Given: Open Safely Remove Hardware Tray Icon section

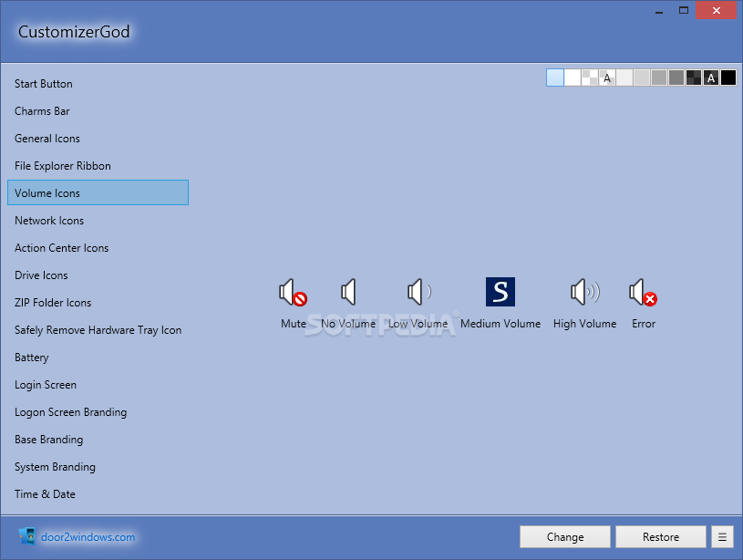Looking at the screenshot, I should click(x=98, y=330).
